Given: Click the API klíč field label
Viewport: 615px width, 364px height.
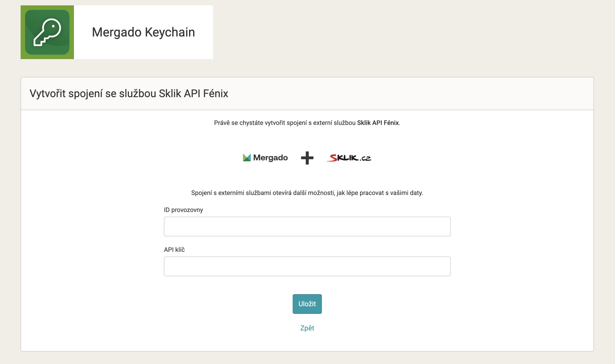Looking at the screenshot, I should [174, 250].
